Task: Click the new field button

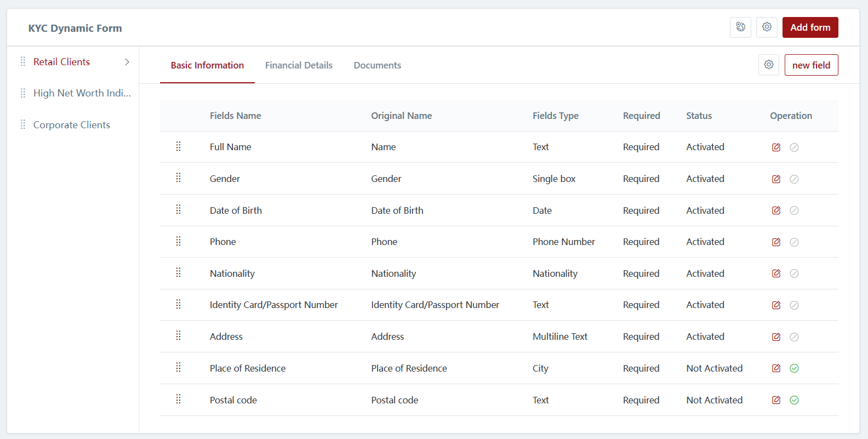Action: (x=811, y=65)
